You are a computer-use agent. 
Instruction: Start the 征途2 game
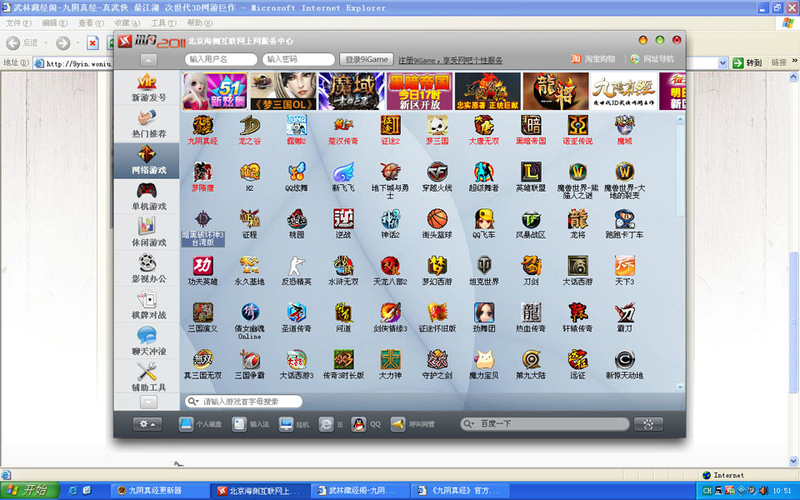coord(390,126)
